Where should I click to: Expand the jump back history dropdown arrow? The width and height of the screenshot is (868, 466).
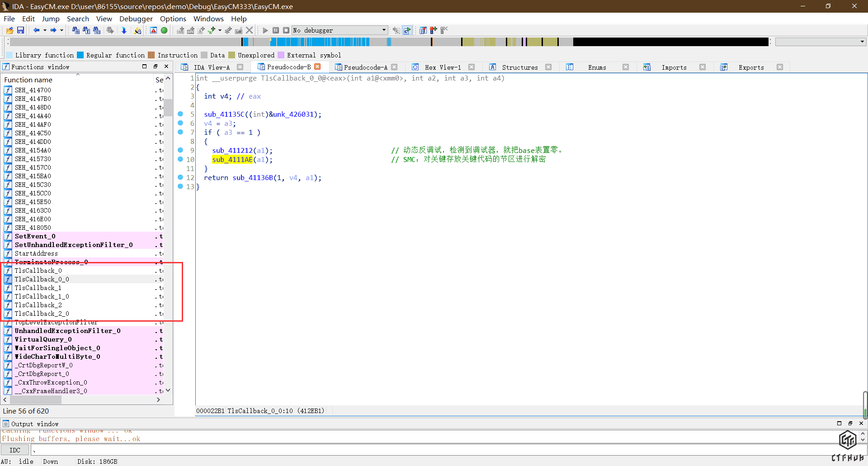pyautogui.click(x=45, y=30)
